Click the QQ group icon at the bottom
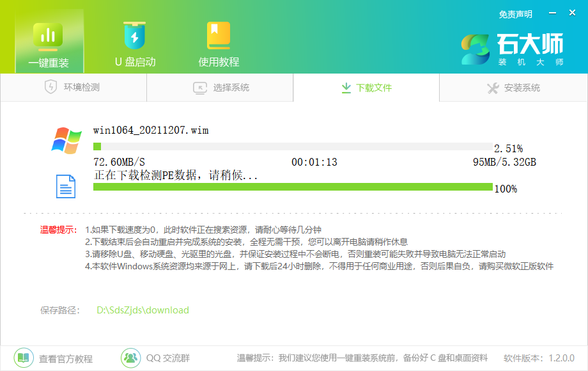This screenshot has height=371, width=588. pyautogui.click(x=130, y=358)
